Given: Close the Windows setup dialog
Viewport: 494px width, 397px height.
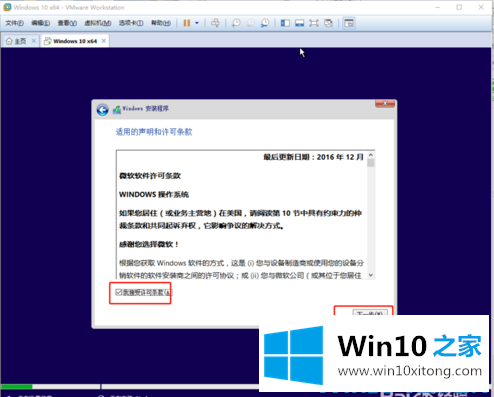Looking at the screenshot, I should [385, 104].
